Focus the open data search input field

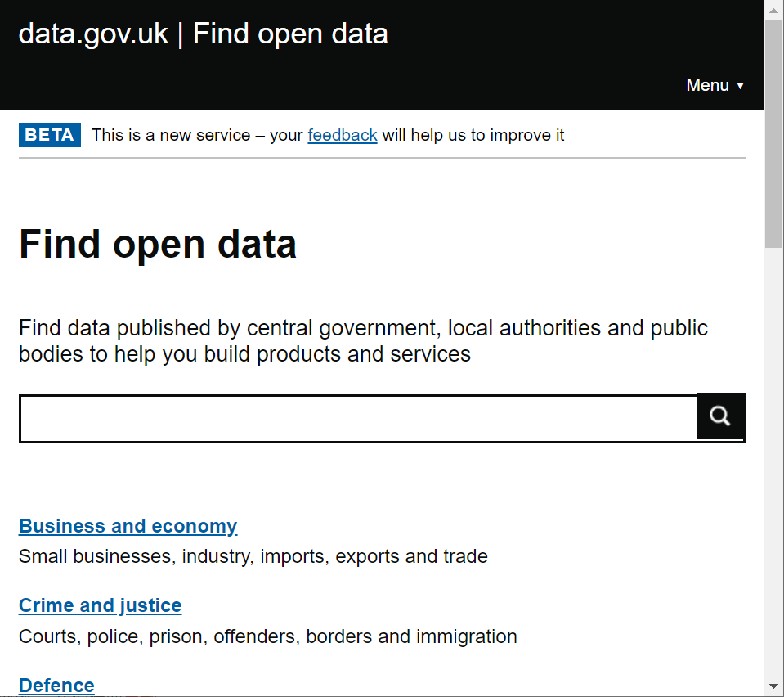pyautogui.click(x=358, y=418)
